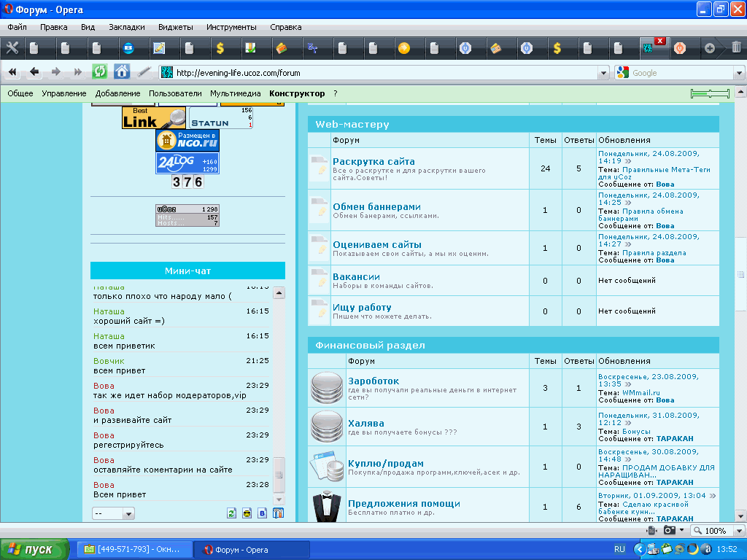Click the Заработок forum coins icon
This screenshot has height=560, width=747.
point(327,388)
